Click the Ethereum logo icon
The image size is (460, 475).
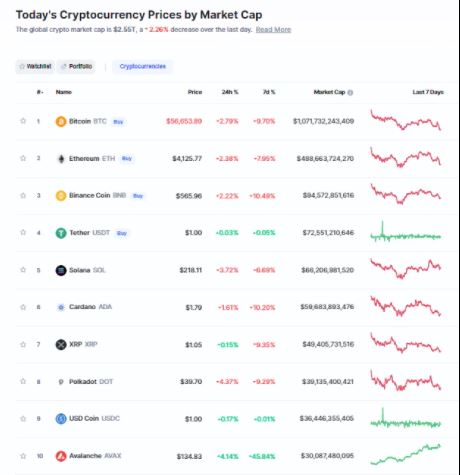click(61, 159)
